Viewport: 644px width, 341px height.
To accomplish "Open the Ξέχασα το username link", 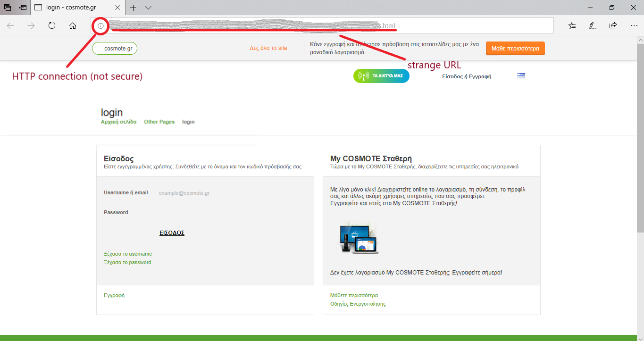I will [128, 254].
